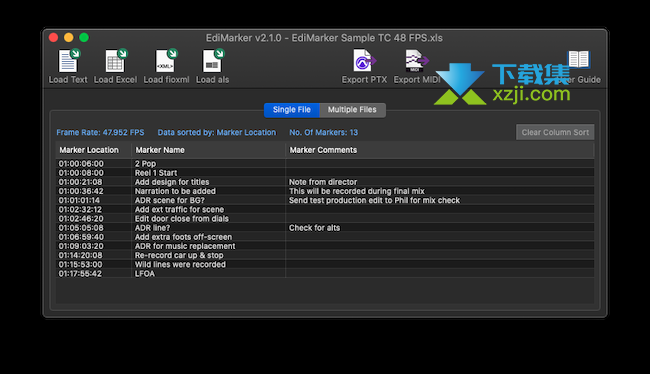The image size is (650, 374).
Task: Click timecode 01:02:32:12
Action: coord(80,209)
